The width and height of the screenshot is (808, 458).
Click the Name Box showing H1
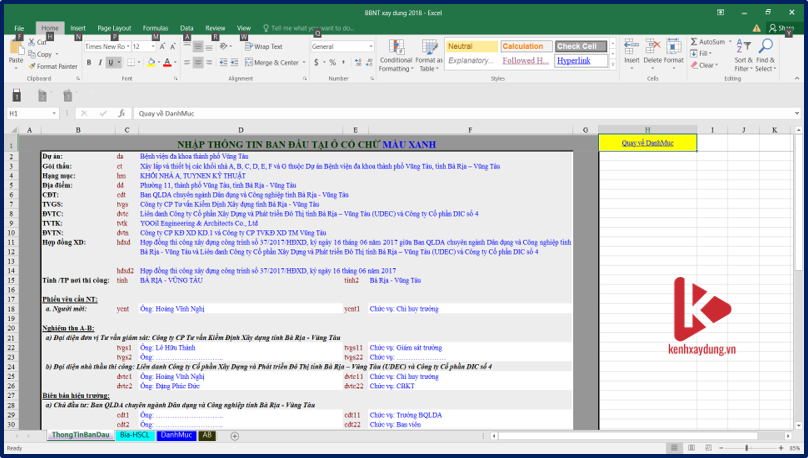pyautogui.click(x=32, y=113)
